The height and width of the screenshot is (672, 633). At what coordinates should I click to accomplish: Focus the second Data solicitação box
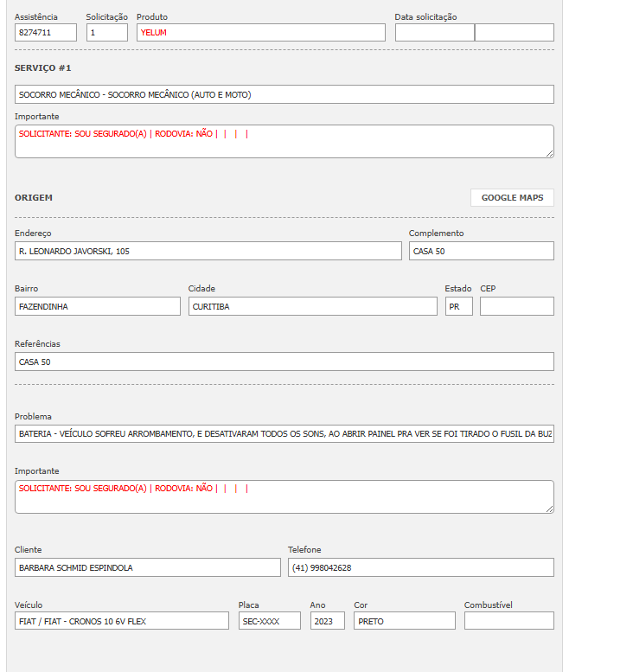click(x=515, y=33)
